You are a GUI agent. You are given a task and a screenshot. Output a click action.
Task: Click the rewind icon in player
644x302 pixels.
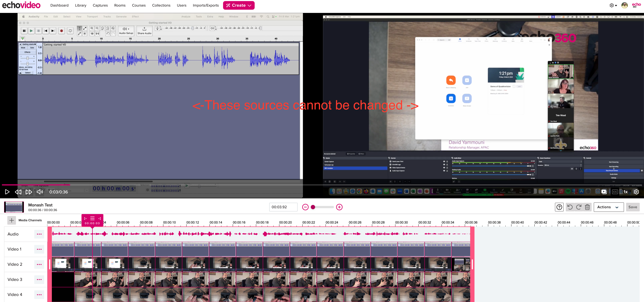click(x=18, y=192)
